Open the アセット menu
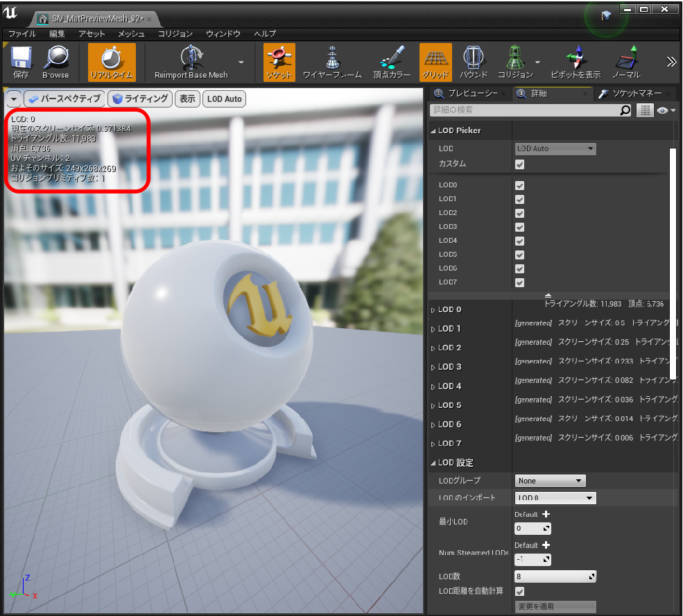 pos(92,33)
